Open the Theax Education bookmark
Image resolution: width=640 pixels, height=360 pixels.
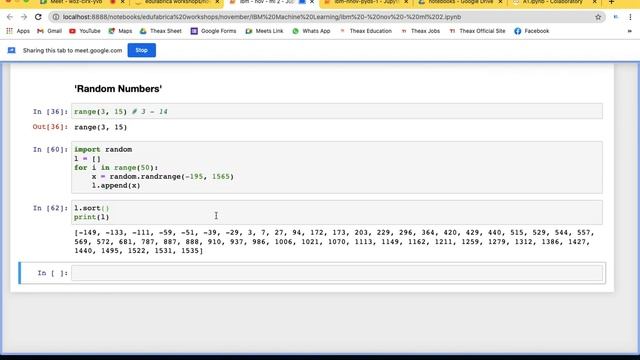click(x=366, y=31)
